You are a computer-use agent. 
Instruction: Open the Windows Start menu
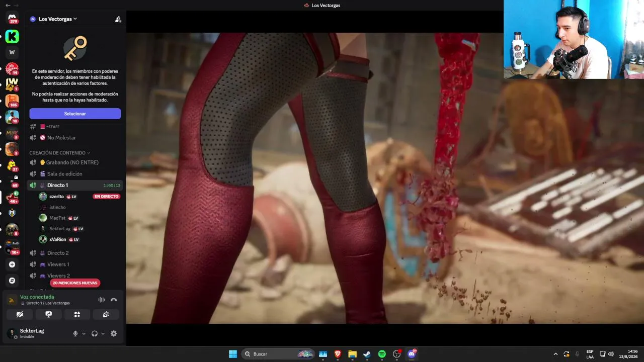(x=233, y=354)
